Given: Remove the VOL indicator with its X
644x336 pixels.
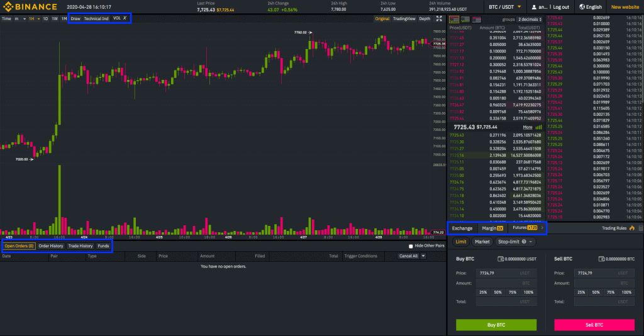Looking at the screenshot, I should pyautogui.click(x=125, y=18).
